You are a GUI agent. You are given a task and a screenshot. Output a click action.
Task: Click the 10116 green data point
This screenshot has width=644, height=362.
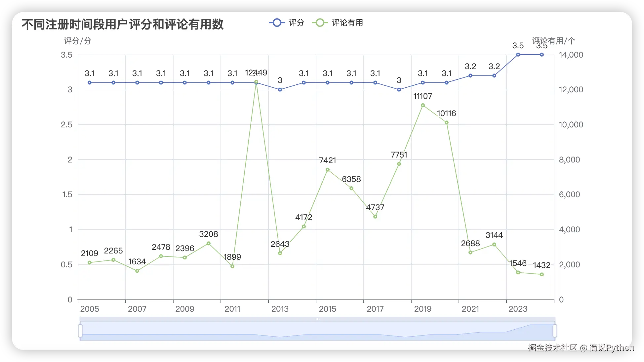[x=447, y=122]
